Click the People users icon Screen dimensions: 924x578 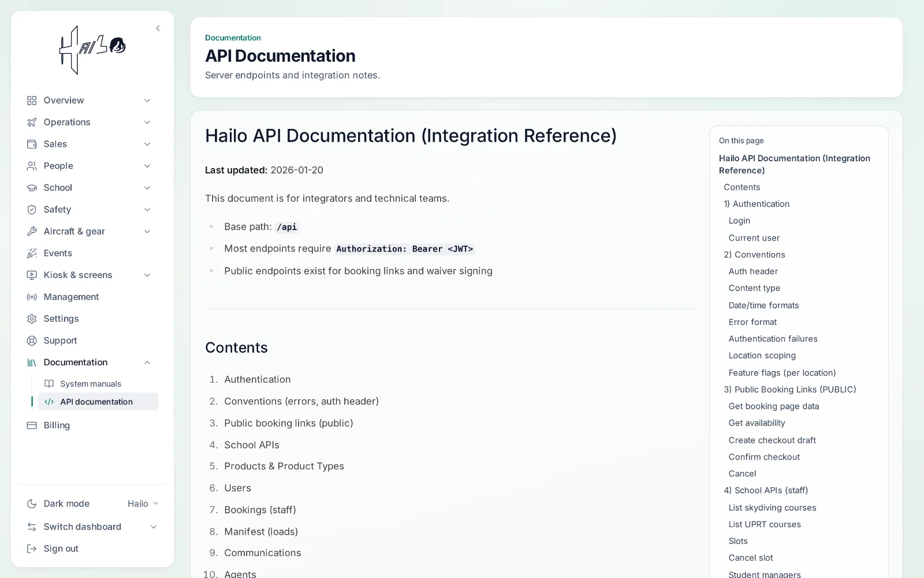(x=32, y=166)
